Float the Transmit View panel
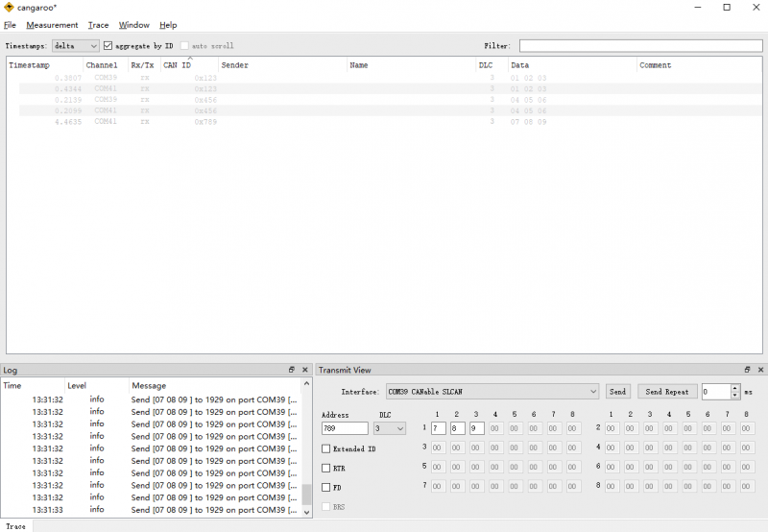Viewport: 768px width, 532px height. point(747,370)
